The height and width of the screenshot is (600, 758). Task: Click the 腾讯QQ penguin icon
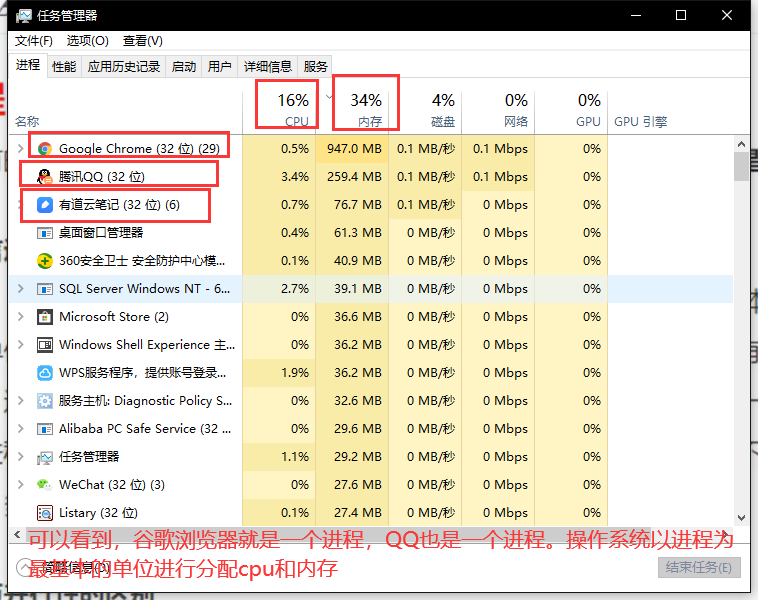tap(45, 176)
